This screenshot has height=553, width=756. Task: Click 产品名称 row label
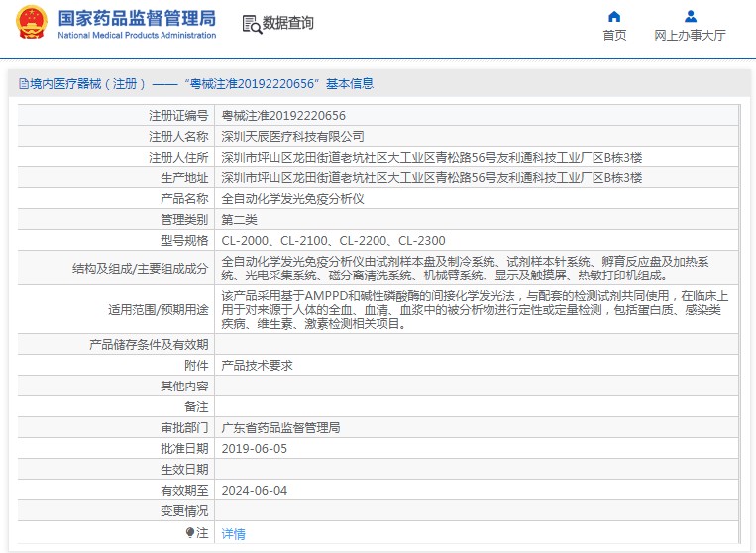pos(184,198)
